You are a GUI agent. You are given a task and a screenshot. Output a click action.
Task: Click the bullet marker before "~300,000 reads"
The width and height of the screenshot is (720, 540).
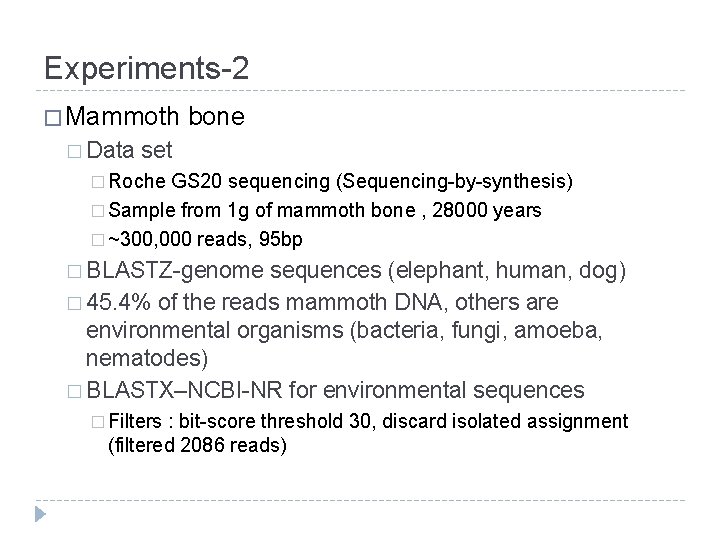[97, 240]
